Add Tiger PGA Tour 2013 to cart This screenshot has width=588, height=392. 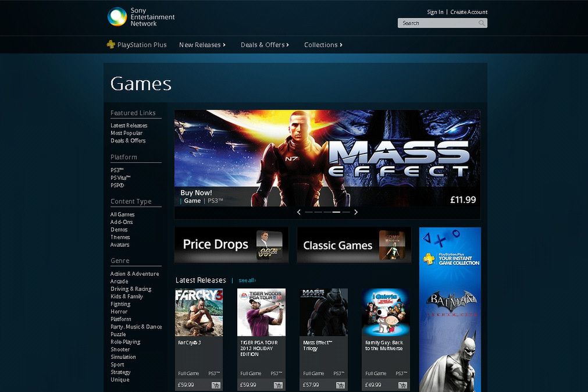[278, 385]
